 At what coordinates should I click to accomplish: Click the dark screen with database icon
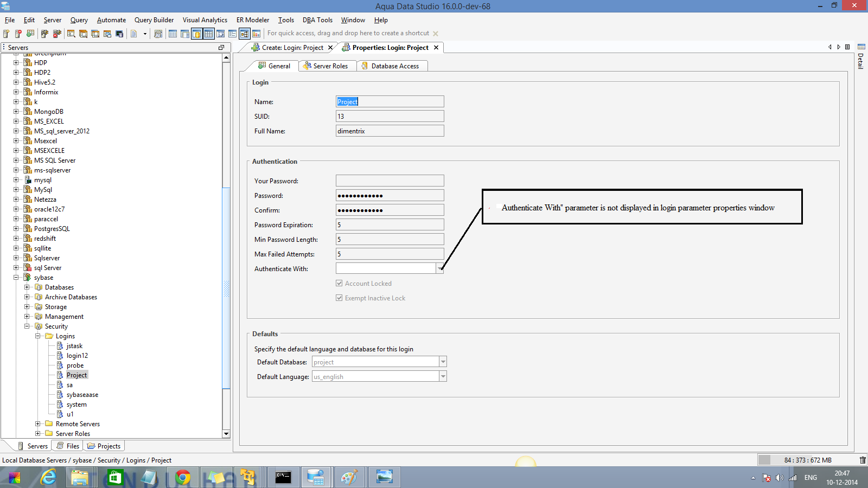click(119, 34)
